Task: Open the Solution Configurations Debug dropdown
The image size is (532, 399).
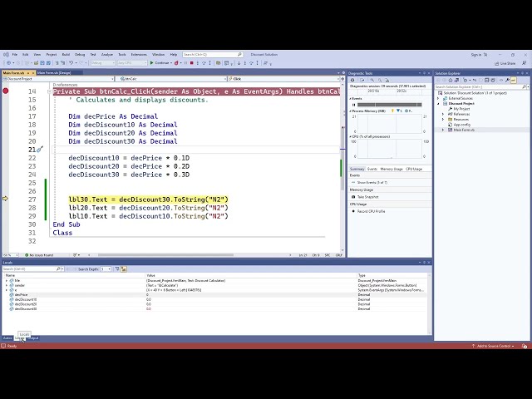Action: (x=102, y=63)
